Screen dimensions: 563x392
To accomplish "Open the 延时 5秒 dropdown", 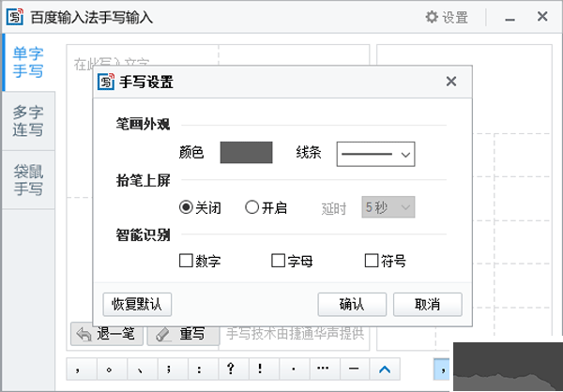I will tap(388, 207).
